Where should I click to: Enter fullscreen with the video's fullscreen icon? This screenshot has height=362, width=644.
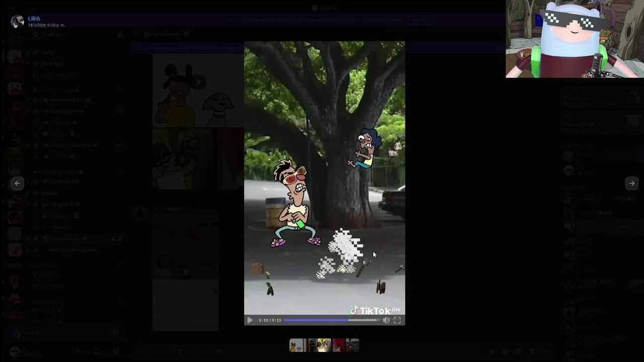[x=397, y=320]
